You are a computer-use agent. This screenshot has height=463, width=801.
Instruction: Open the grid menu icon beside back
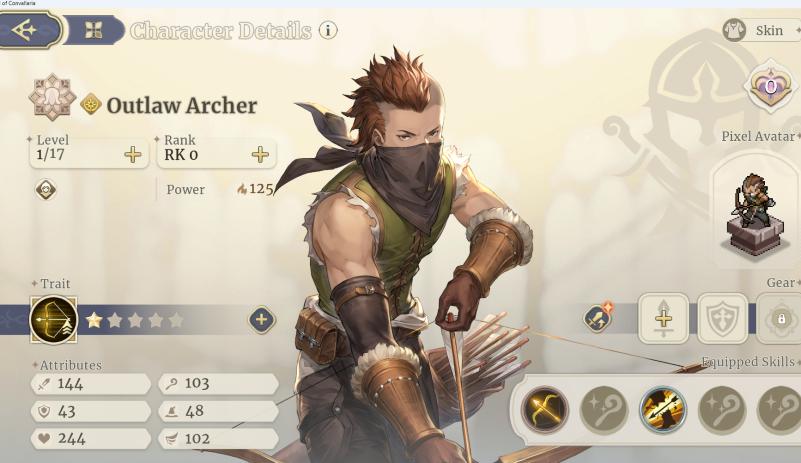tap(94, 31)
